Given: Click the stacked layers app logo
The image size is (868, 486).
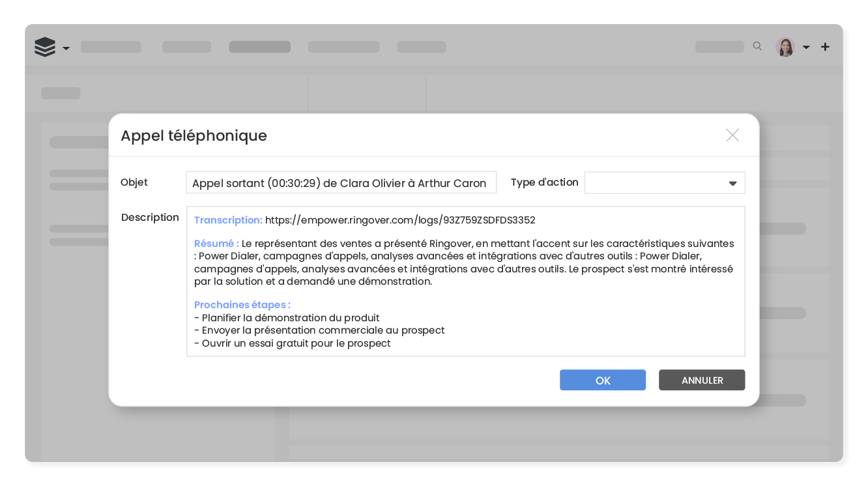Looking at the screenshot, I should [45, 47].
